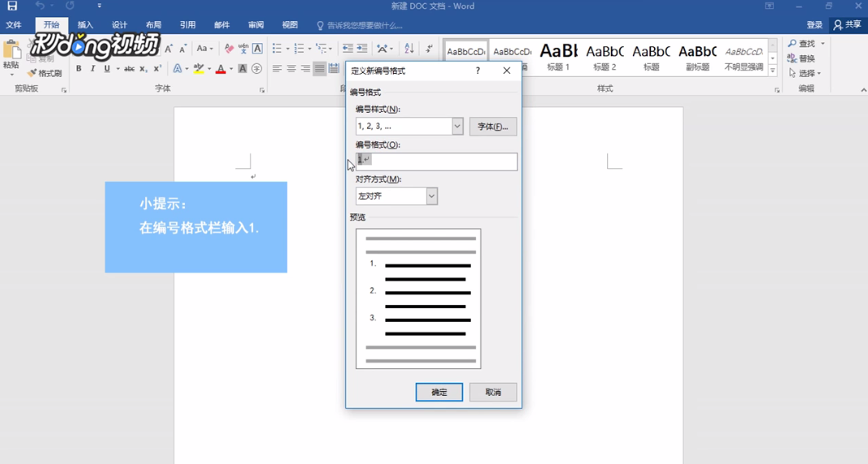
Task: Click the Numbering list icon
Action: pyautogui.click(x=299, y=49)
